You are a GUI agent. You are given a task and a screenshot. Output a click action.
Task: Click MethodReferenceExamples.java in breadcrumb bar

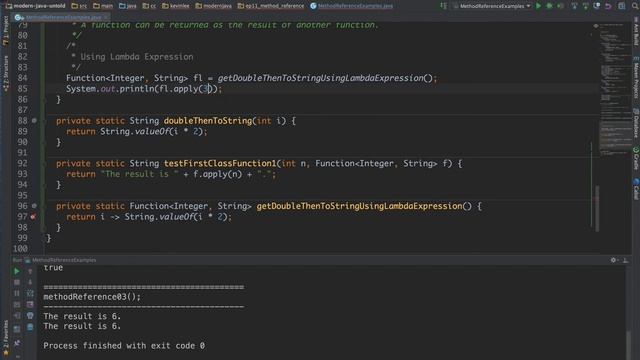[351, 6]
